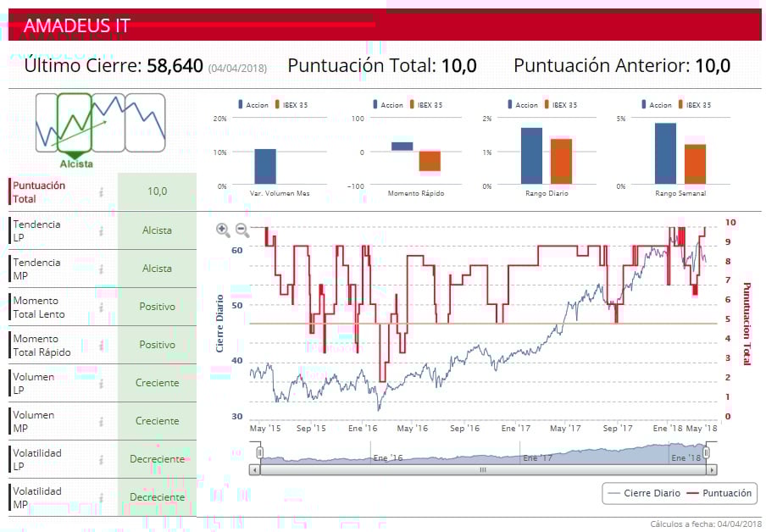Click the Tendencia LP Alcista cell
Viewport: 766px width, 532px height.
point(158,230)
